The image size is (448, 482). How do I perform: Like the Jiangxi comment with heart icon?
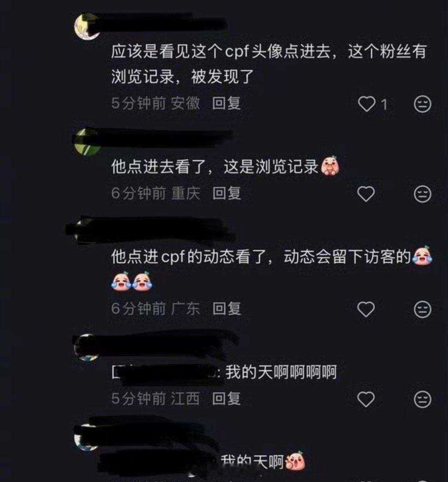coord(366,399)
